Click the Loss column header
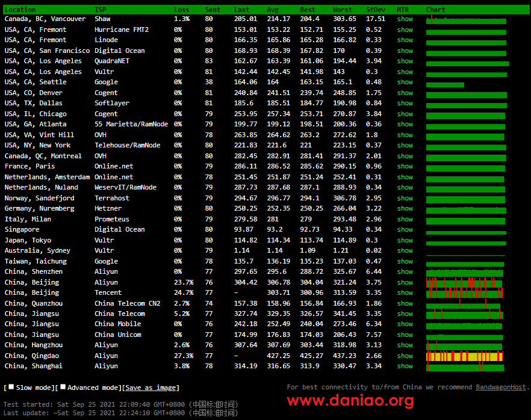This screenshot has width=531, height=420. (182, 10)
